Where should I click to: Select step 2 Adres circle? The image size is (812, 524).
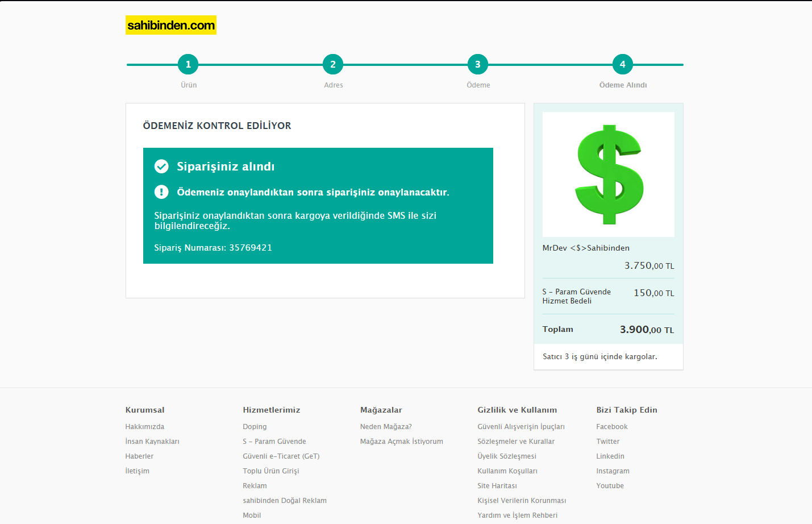point(333,64)
